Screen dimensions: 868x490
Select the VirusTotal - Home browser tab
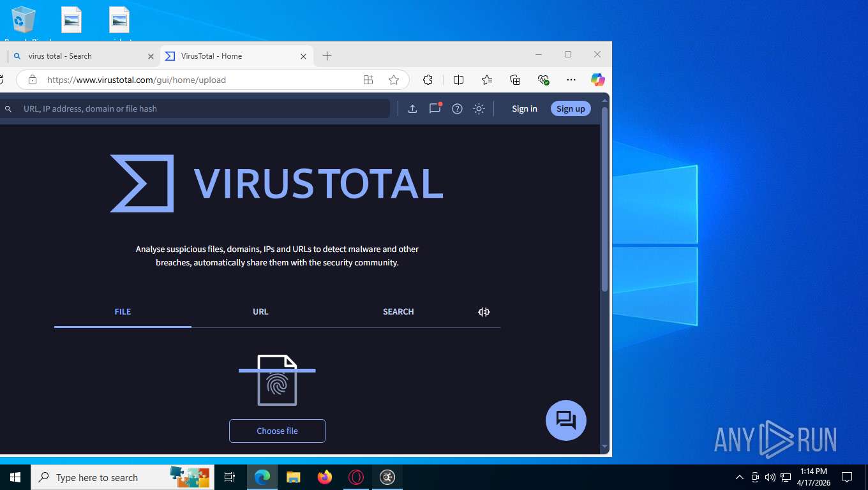(x=236, y=56)
